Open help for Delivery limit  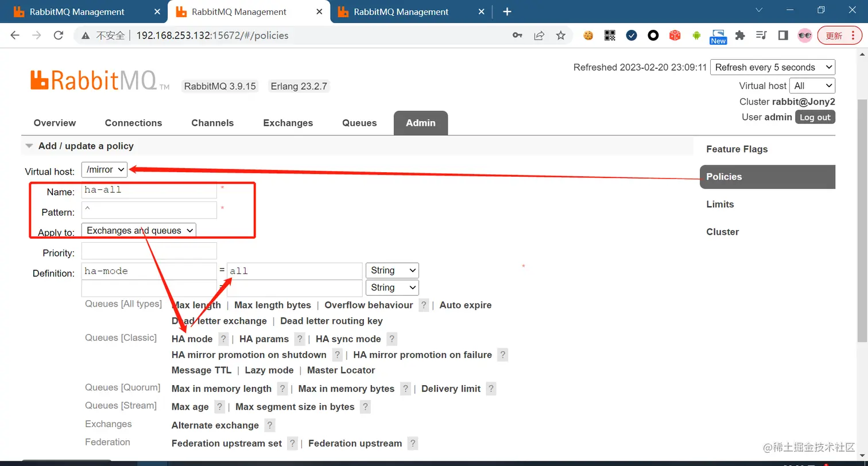click(x=491, y=389)
